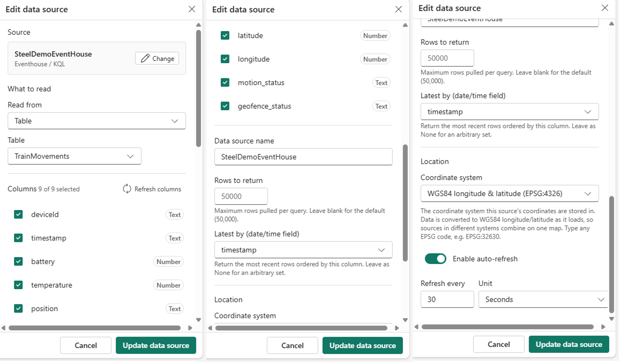Click the middle panel scroll-down arrow
The height and width of the screenshot is (364, 619).
point(405,320)
